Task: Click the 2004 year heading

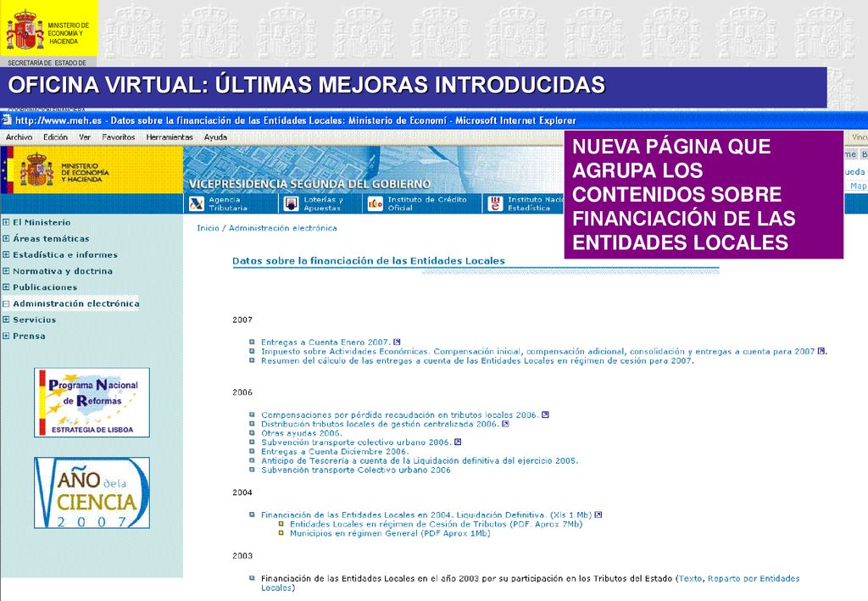Action: [242, 492]
